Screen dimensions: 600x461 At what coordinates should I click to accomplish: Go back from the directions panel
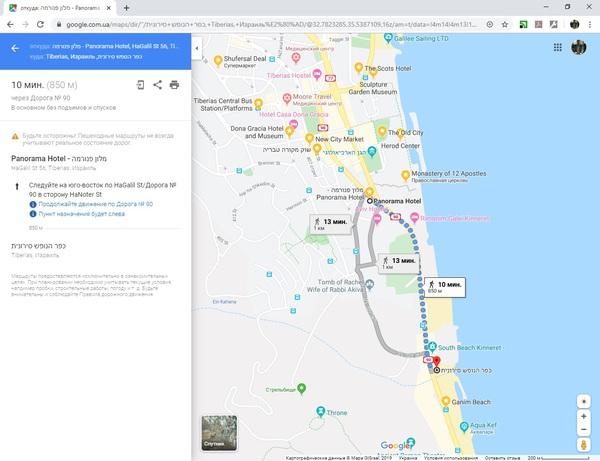tap(15, 48)
